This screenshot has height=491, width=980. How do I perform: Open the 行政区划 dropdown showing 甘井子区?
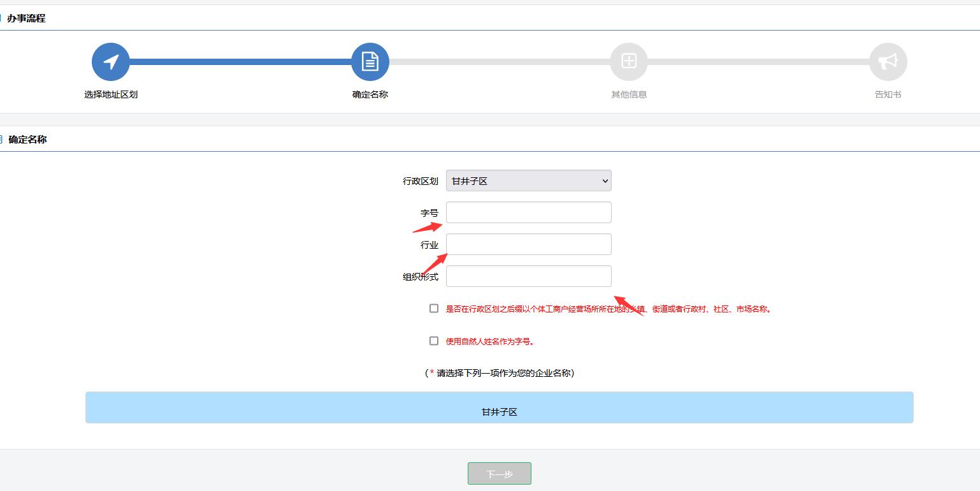(529, 180)
